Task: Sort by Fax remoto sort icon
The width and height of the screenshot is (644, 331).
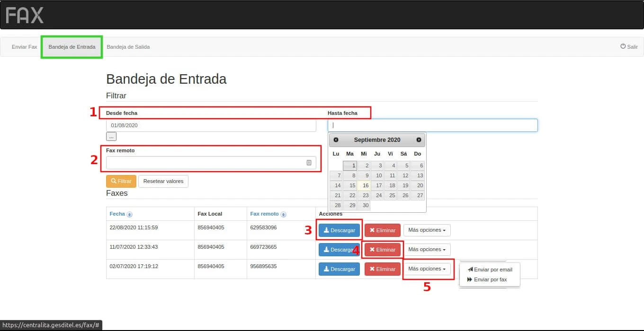Action: click(284, 215)
